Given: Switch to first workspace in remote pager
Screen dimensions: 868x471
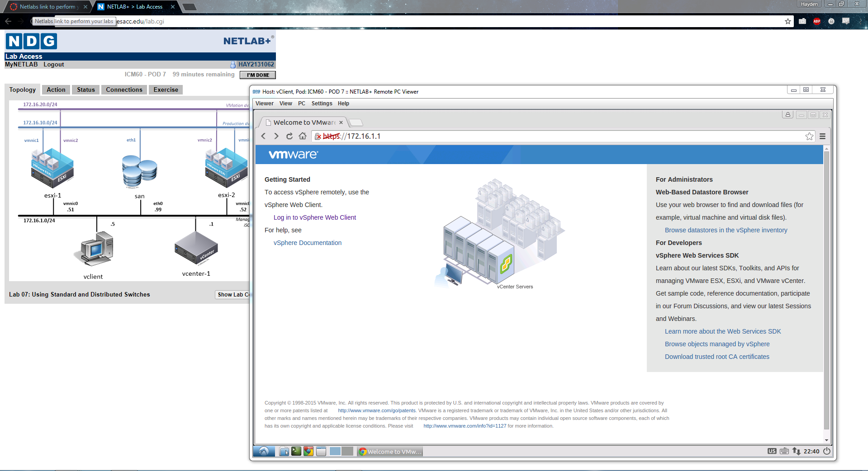Looking at the screenshot, I should click(x=335, y=451).
